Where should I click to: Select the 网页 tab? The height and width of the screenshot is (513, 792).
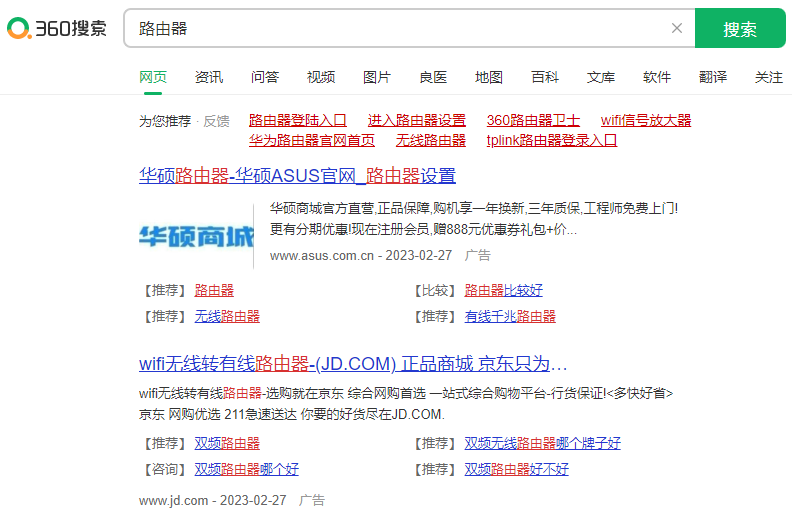pos(153,77)
